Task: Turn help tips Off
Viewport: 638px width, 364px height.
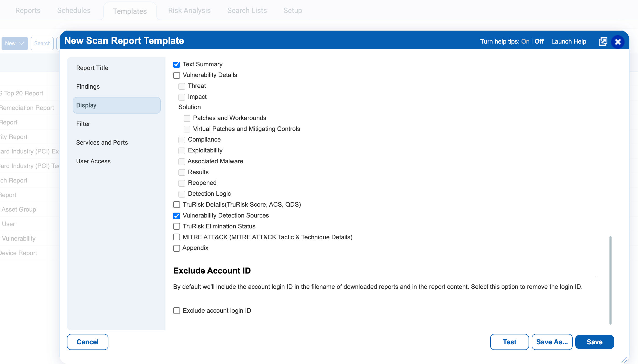Action: (539, 41)
